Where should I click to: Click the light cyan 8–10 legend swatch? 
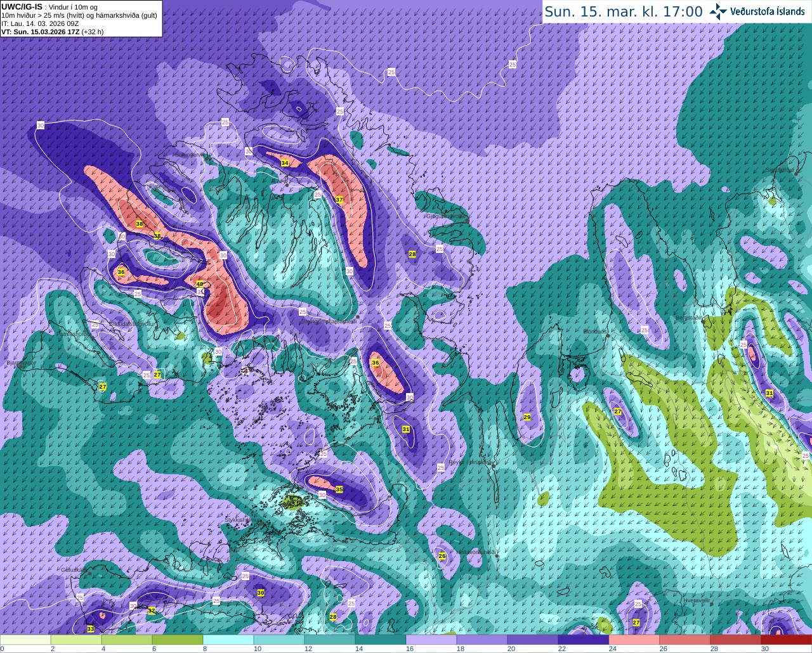click(x=228, y=640)
